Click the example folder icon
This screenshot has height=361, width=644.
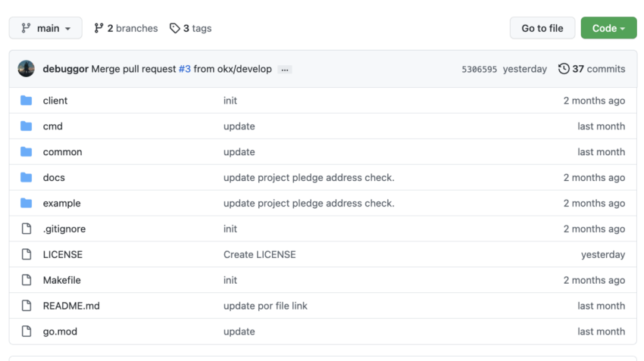point(27,204)
